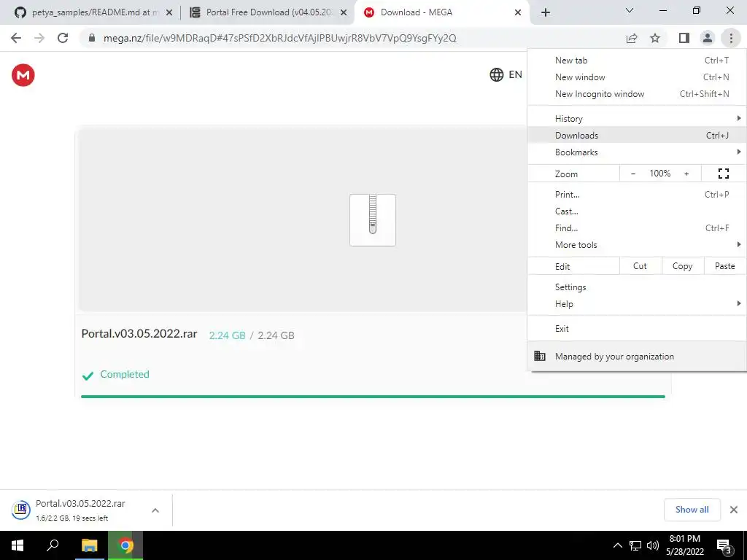This screenshot has width=747, height=560.
Task: Click the network tray icon
Action: (635, 545)
